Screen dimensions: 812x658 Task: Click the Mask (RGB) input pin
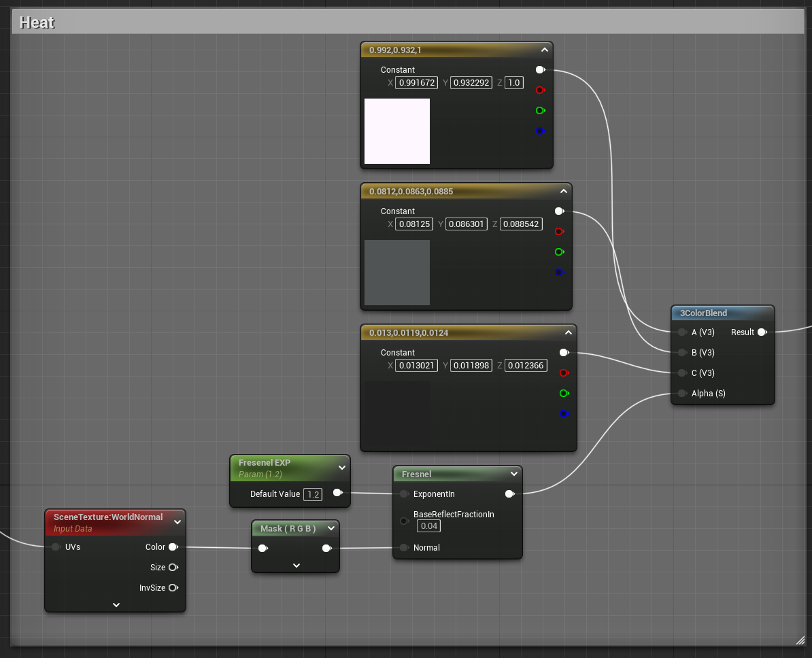[x=263, y=549]
